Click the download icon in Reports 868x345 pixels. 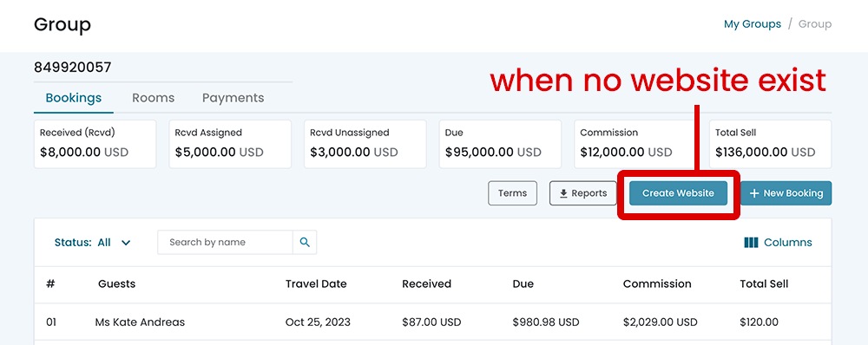tap(563, 193)
